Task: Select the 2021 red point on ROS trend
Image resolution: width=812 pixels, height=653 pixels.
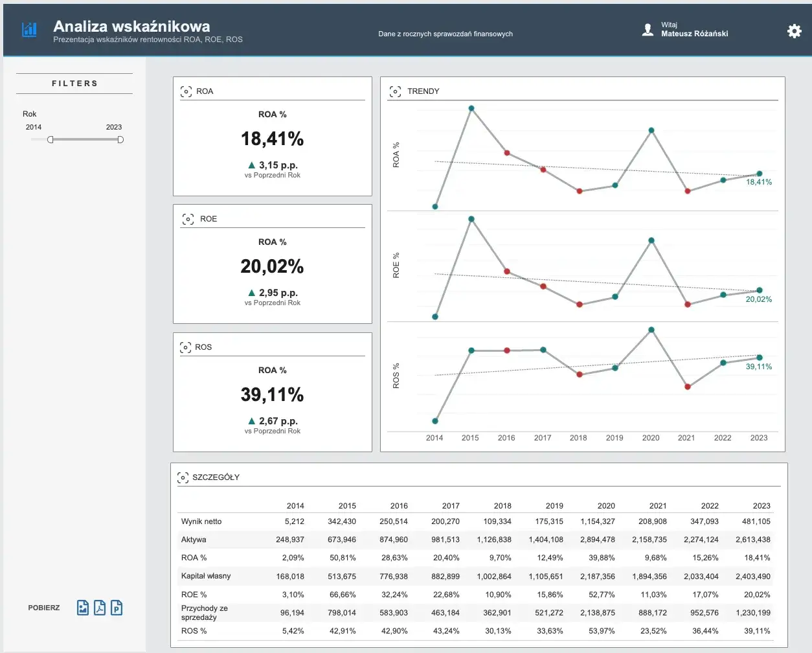Action: pyautogui.click(x=688, y=387)
